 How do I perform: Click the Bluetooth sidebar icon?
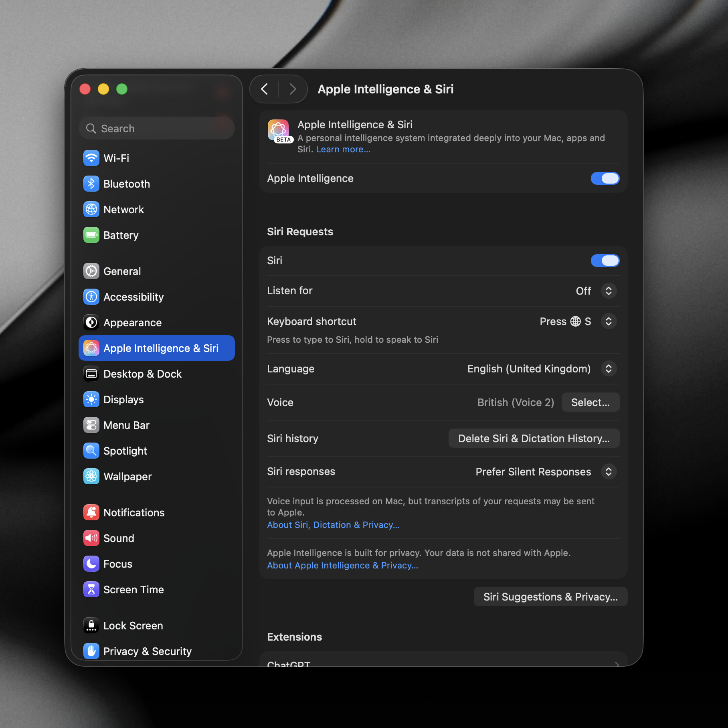[x=91, y=184]
